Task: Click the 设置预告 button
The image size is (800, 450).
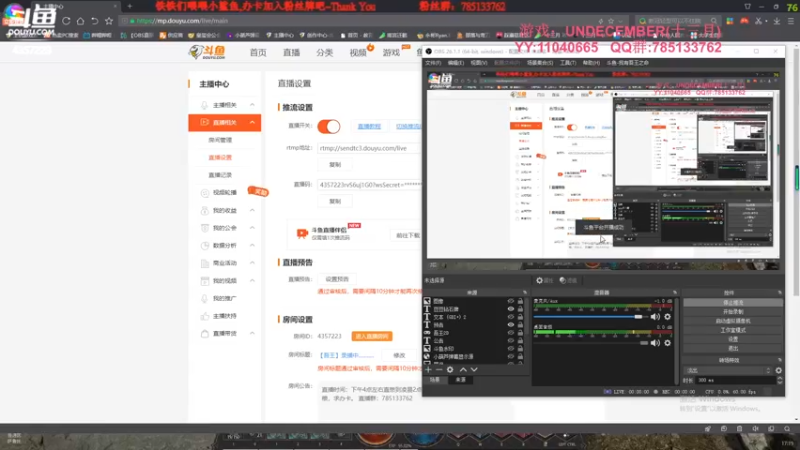Action: 337,279
